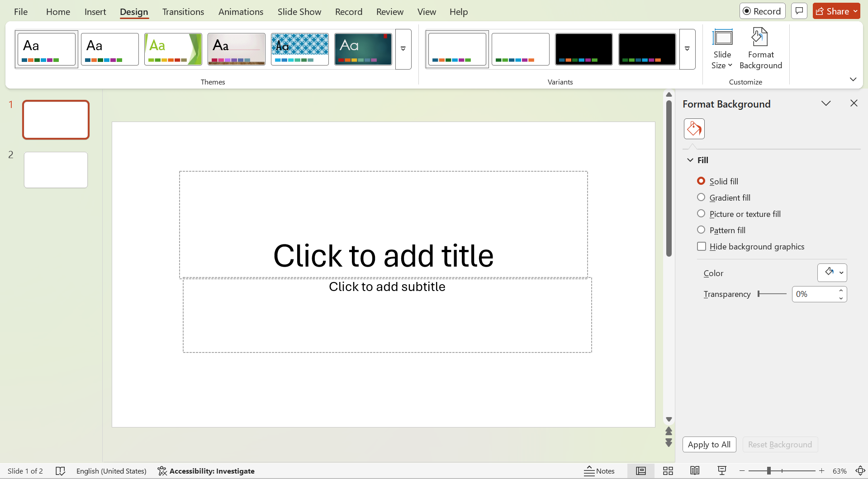Open the Format Background tool in ribbon
Image resolution: width=868 pixels, height=479 pixels.
click(x=760, y=49)
